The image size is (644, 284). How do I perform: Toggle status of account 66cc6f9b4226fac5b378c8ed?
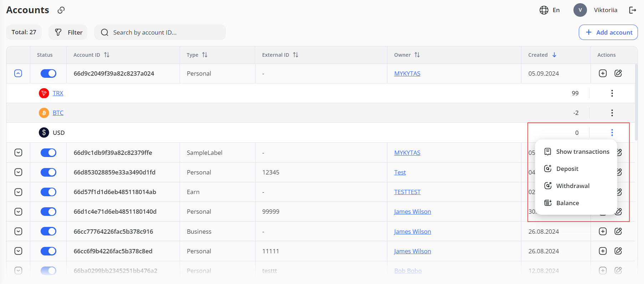tap(48, 251)
